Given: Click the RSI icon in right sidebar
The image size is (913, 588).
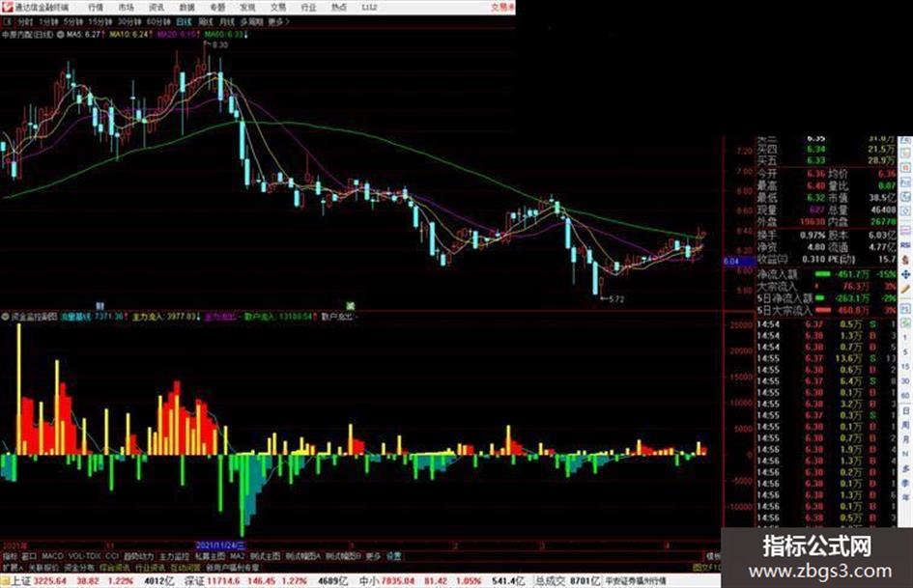Looking at the screenshot, I should tap(905, 245).
